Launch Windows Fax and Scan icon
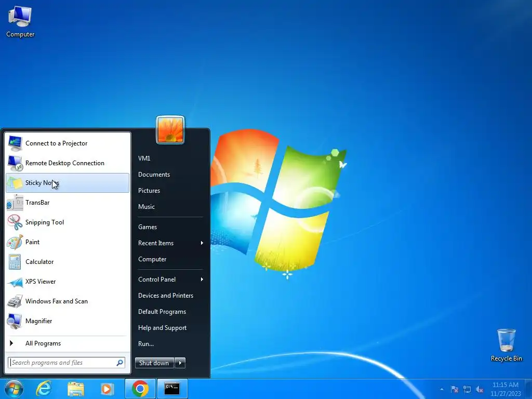 (x=15, y=301)
